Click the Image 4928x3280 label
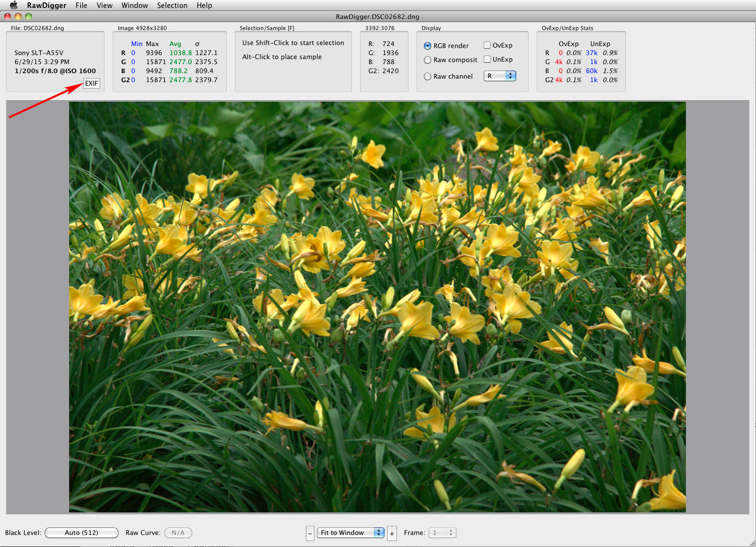The width and height of the screenshot is (756, 547). pos(142,28)
